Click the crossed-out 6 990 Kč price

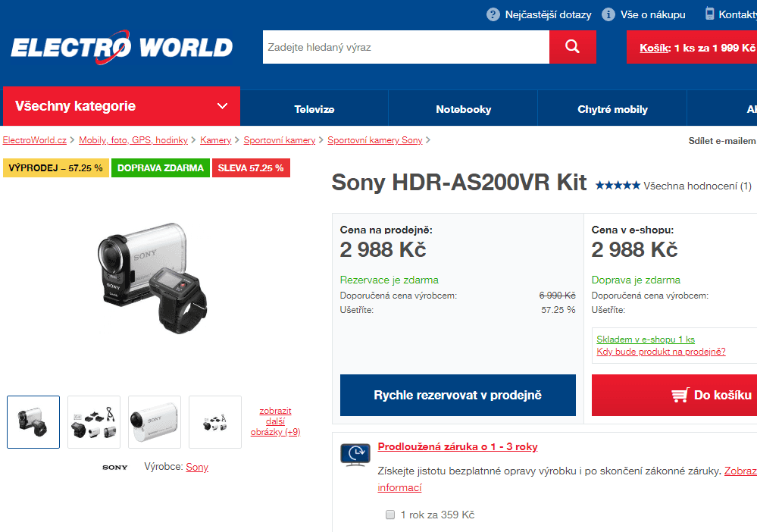[557, 296]
